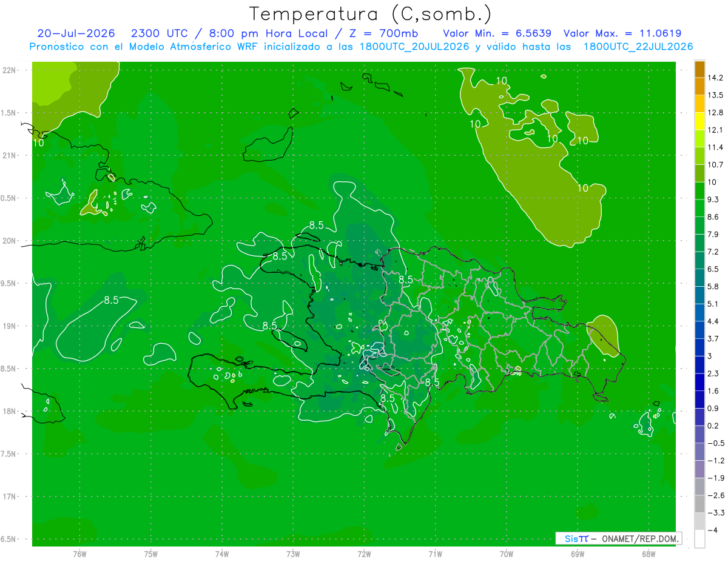This screenshot has width=728, height=562.
Task: Click "5.8" on the color scale
Action: tap(713, 286)
